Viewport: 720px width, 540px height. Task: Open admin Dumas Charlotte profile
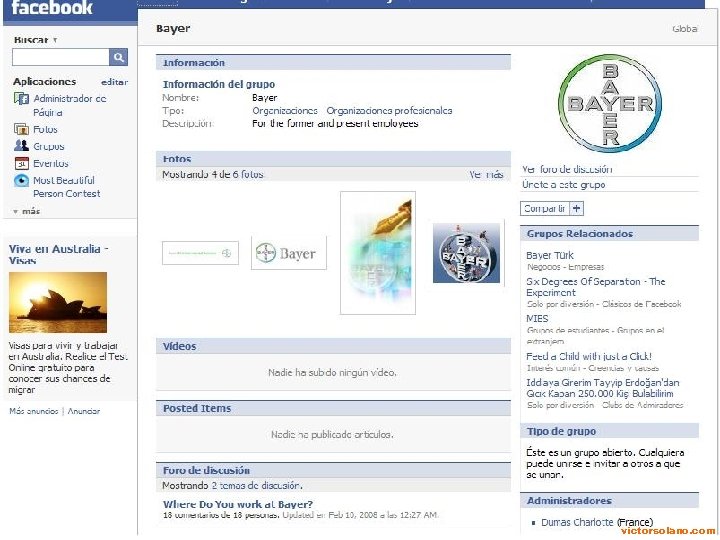click(577, 523)
